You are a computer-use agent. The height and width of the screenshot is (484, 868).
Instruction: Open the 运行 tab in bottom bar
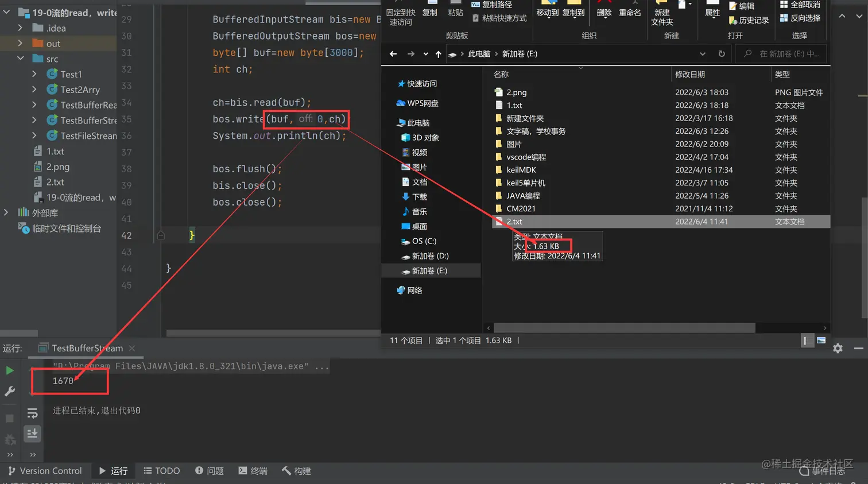pos(113,471)
